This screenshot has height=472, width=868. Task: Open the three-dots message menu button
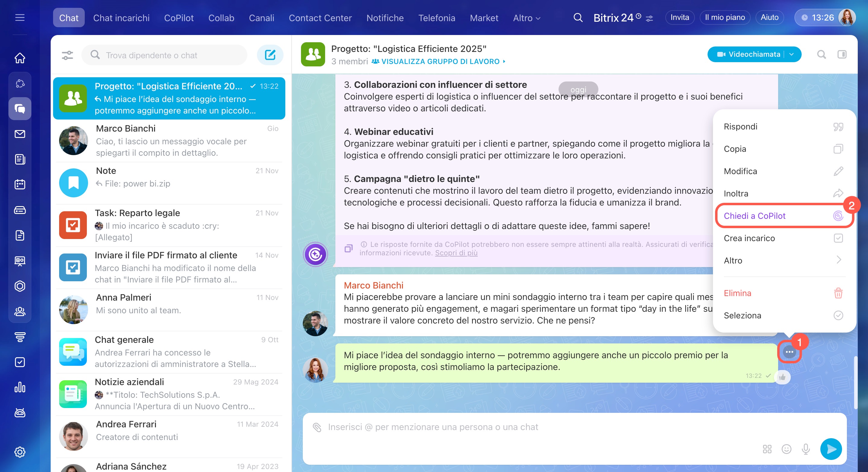(789, 352)
